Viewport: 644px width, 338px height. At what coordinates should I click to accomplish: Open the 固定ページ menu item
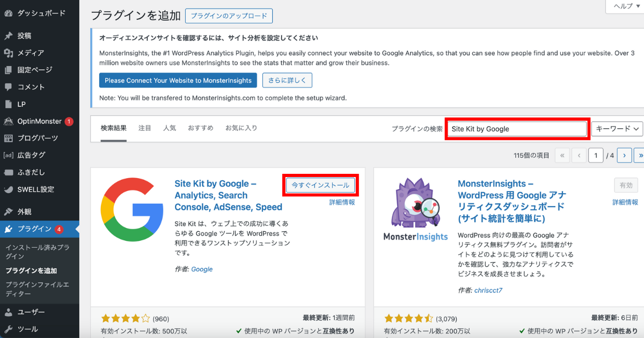[x=35, y=70]
